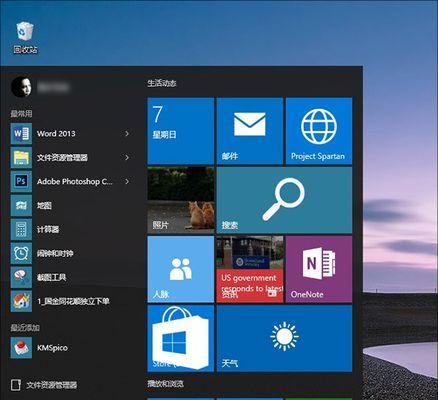The width and height of the screenshot is (438, 400).
Task: Open the Store tile
Action: coord(181,338)
